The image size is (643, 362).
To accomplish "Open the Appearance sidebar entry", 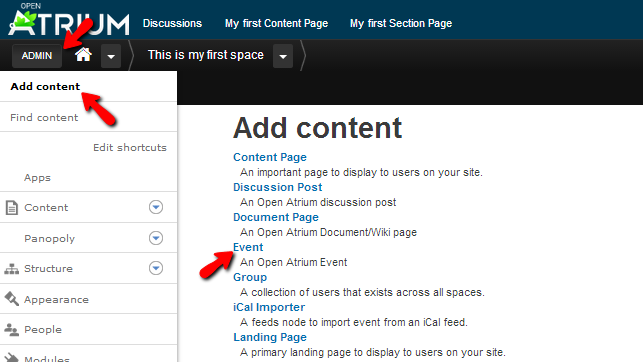I will coord(56,300).
